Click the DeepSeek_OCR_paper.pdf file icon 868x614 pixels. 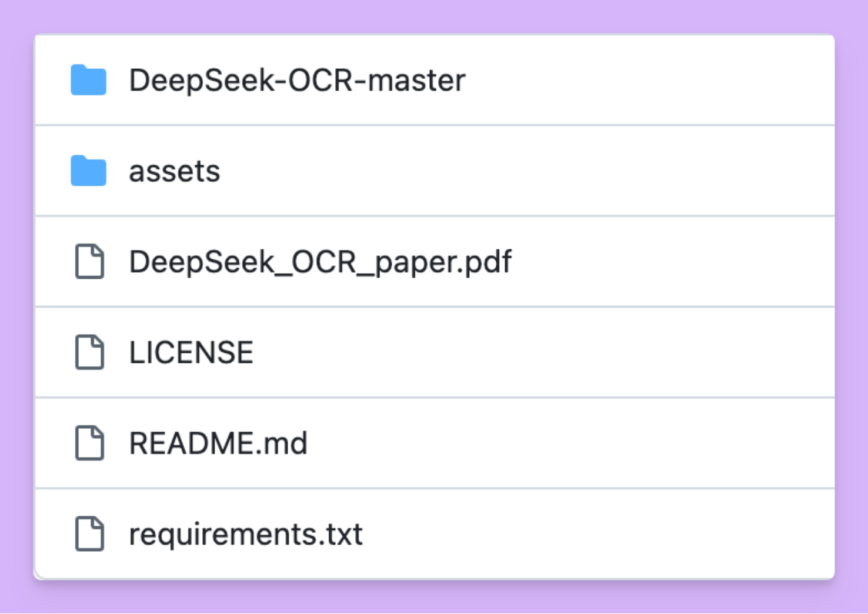pyautogui.click(x=88, y=262)
